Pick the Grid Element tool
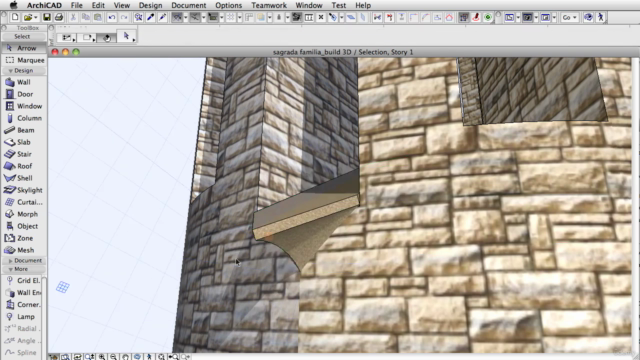Screen dimensions: 640x360 coord(22,280)
